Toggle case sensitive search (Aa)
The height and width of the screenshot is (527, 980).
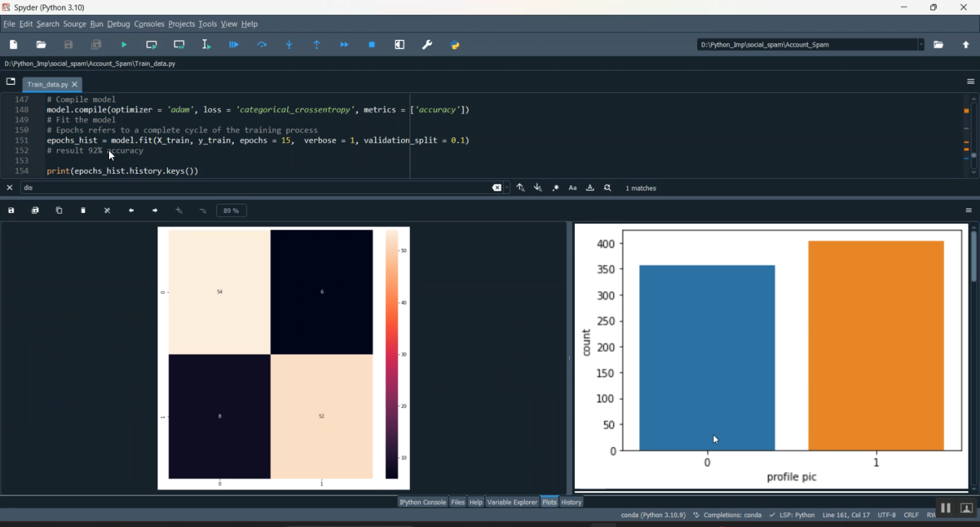click(572, 188)
